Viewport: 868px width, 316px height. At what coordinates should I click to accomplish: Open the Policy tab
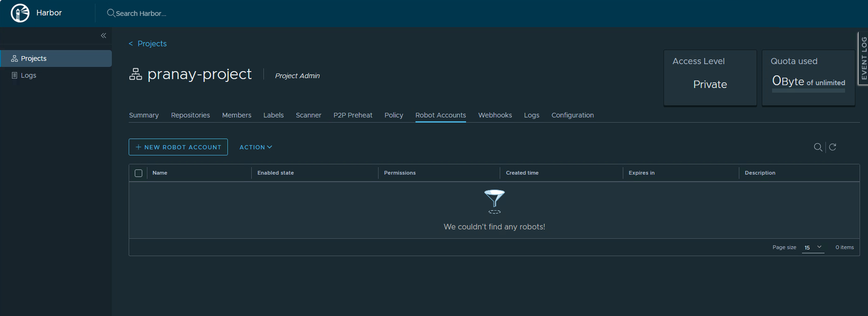(x=394, y=115)
